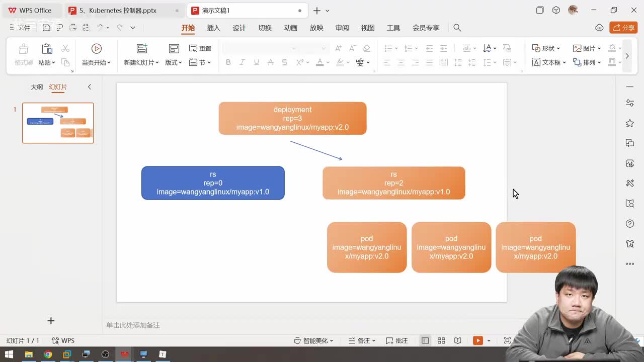Open Chrome from the taskbar
This screenshot has width=644, height=362.
click(x=48, y=354)
